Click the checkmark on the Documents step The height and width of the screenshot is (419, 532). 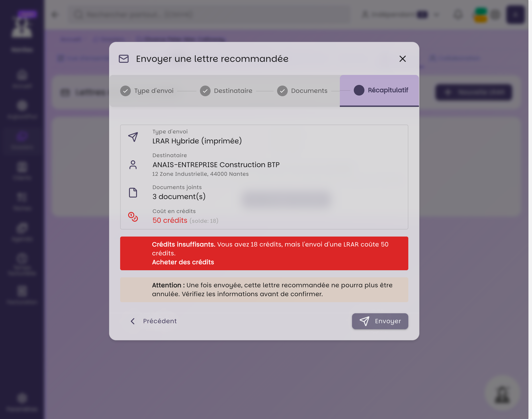tap(282, 90)
